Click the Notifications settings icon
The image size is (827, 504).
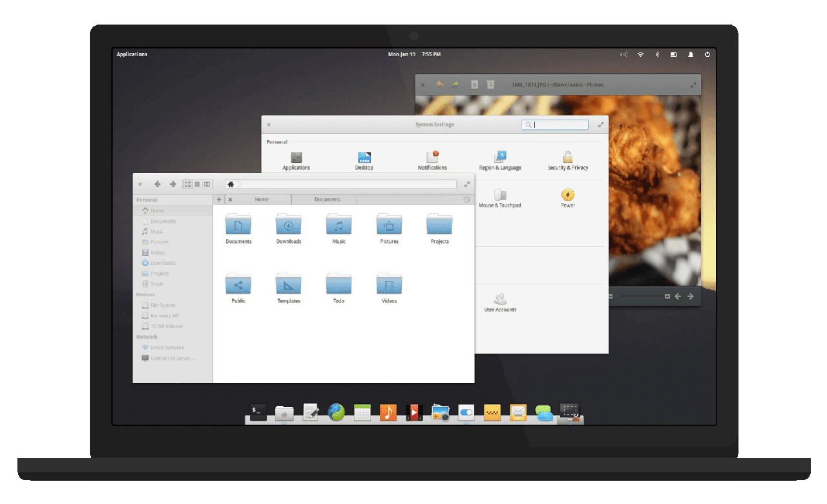click(x=432, y=158)
